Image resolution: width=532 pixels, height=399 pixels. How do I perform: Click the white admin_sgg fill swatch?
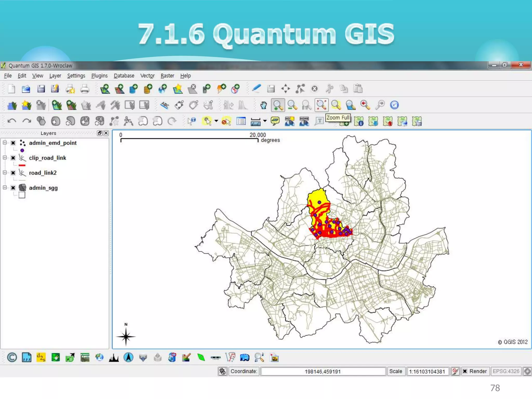click(x=22, y=195)
